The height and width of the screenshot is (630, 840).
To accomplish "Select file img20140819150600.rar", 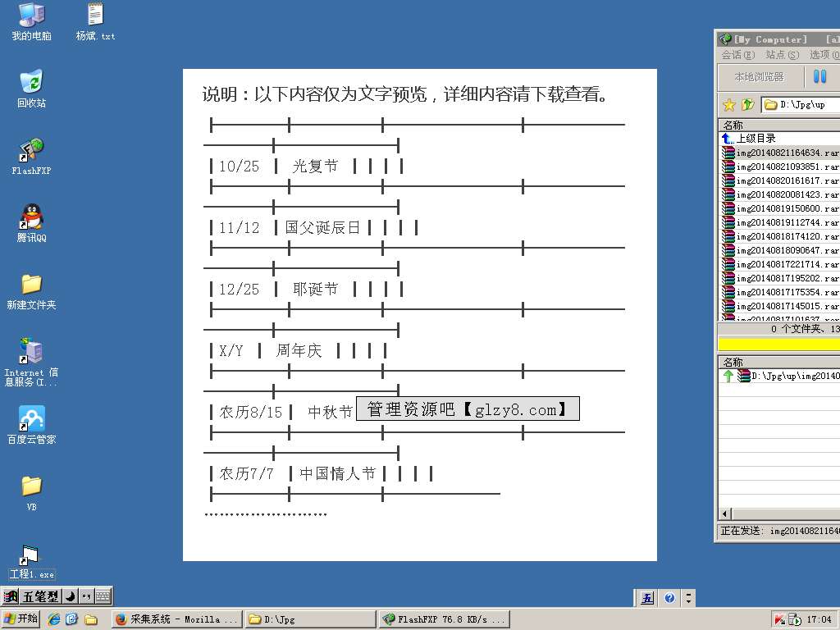I will [x=780, y=208].
